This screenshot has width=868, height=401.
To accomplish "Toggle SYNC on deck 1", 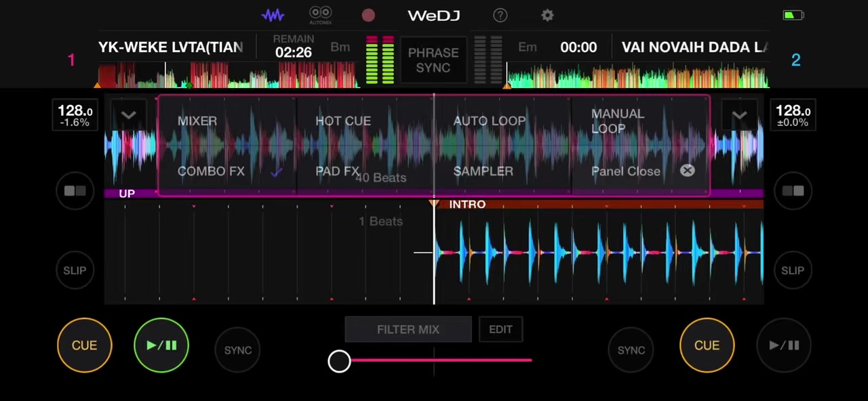I will click(237, 350).
